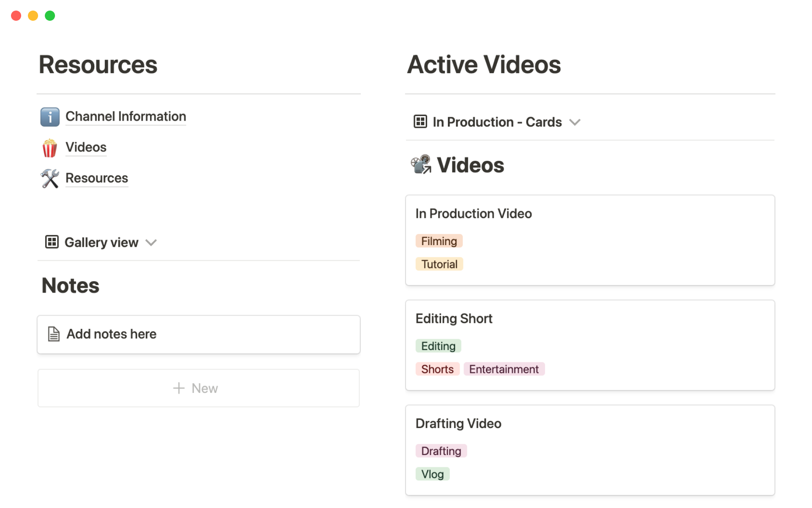Click the orange Filming status tag
The height and width of the screenshot is (508, 812).
click(439, 241)
